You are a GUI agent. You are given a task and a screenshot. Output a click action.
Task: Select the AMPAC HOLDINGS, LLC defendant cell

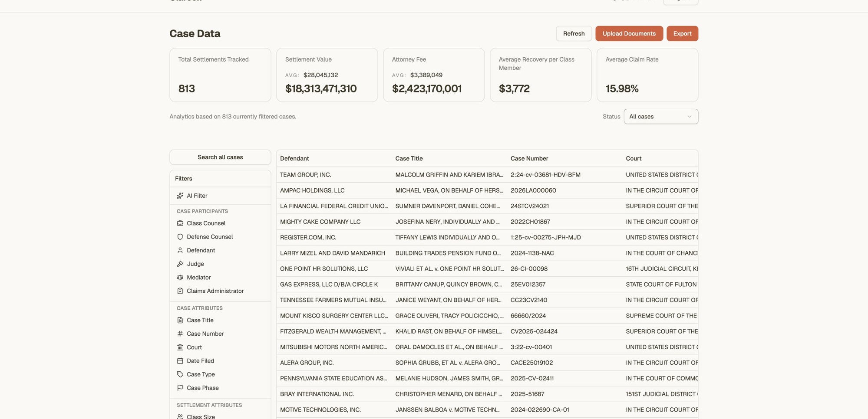(x=312, y=190)
